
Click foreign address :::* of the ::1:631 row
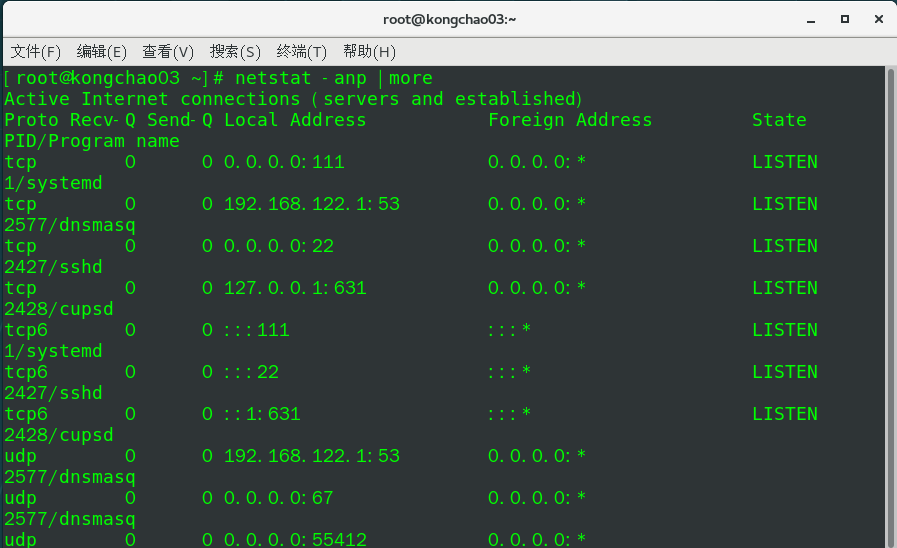click(x=509, y=414)
